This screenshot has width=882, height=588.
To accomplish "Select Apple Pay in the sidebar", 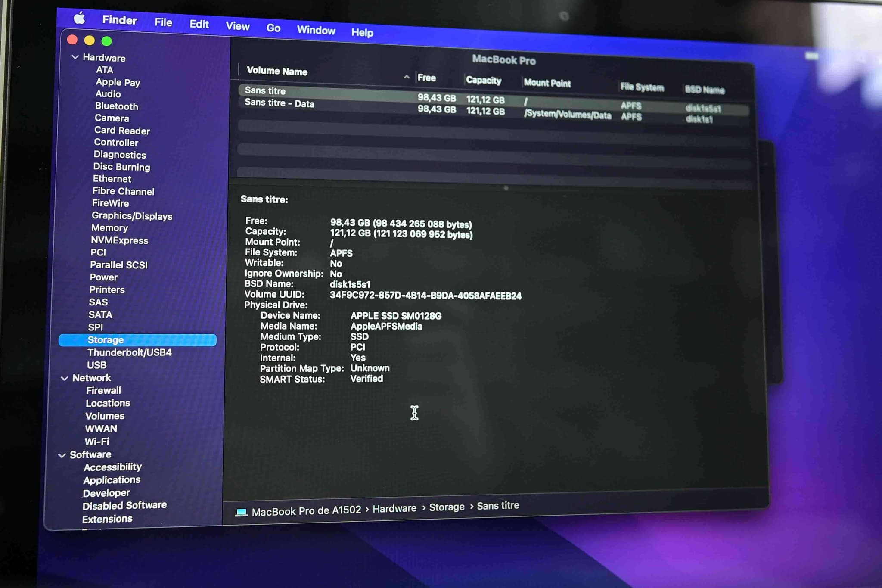I will tap(118, 82).
